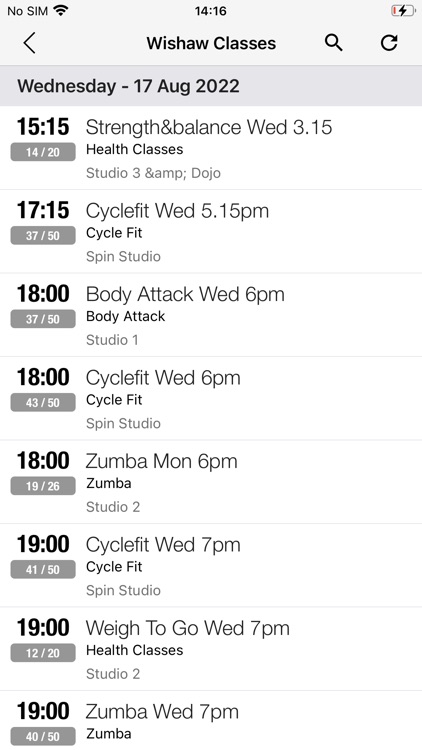Tap the 19 / 26 capacity badge
This screenshot has width=422, height=750.
click(x=43, y=486)
